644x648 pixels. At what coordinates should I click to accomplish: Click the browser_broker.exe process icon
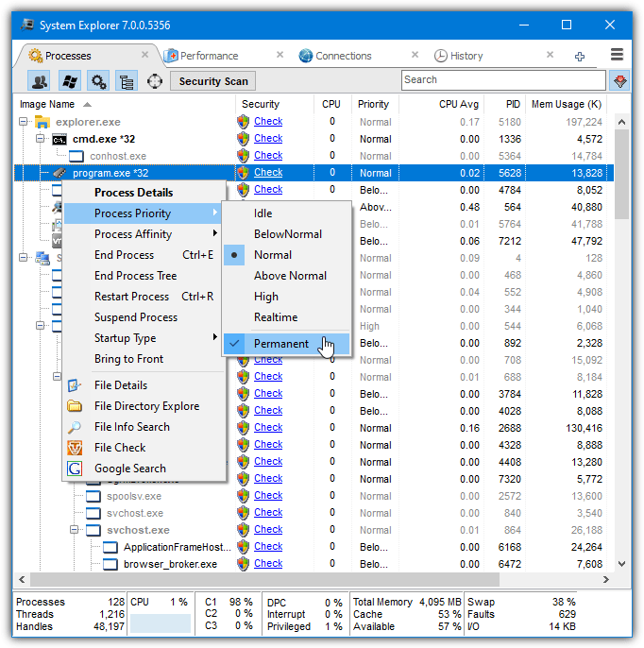tap(110, 564)
